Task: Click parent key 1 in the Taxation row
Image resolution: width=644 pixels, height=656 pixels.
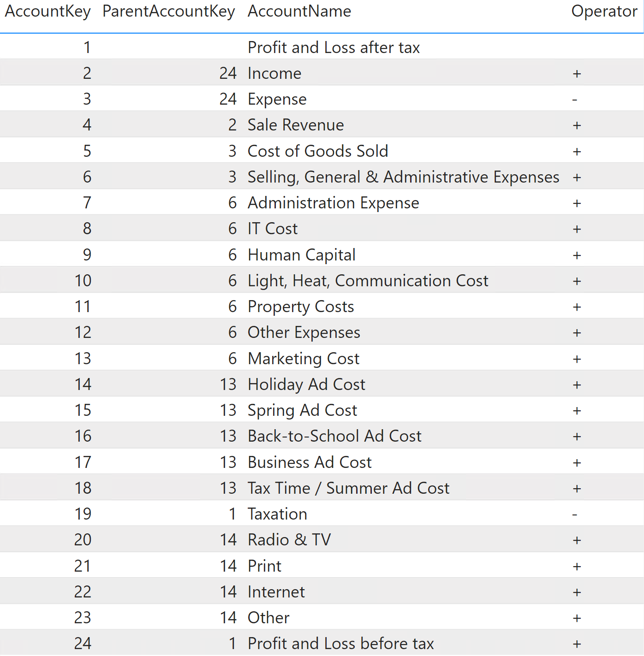Action: click(233, 514)
